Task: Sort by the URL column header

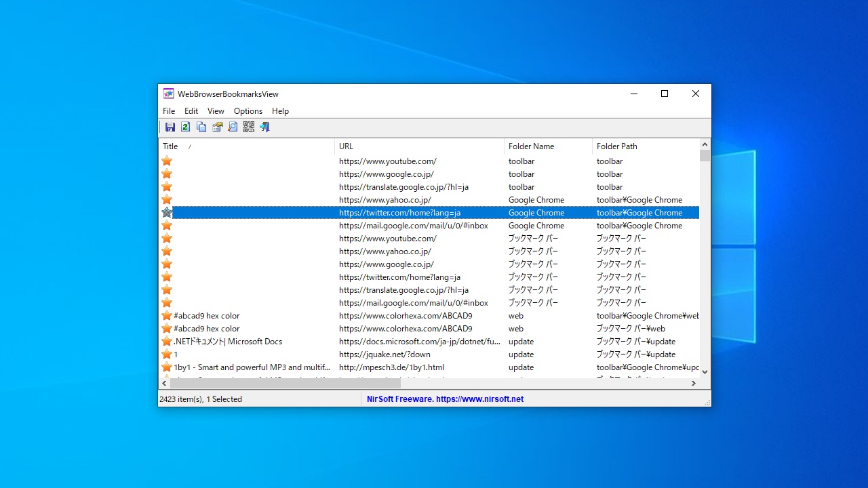Action: tap(419, 146)
